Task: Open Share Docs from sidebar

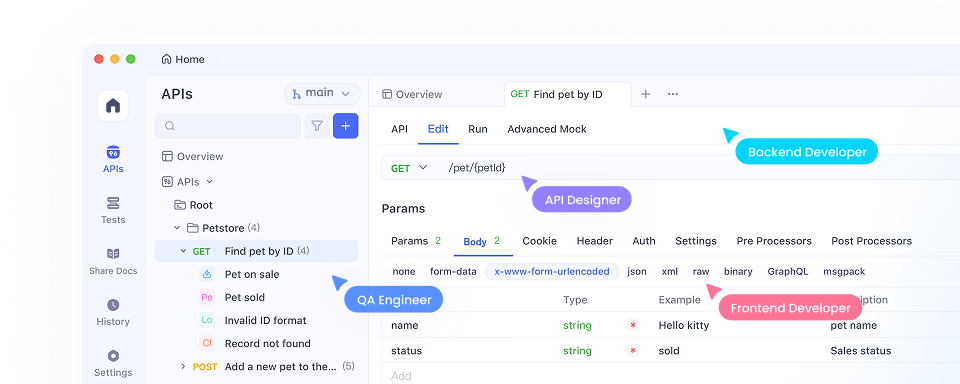Action: 113,261
